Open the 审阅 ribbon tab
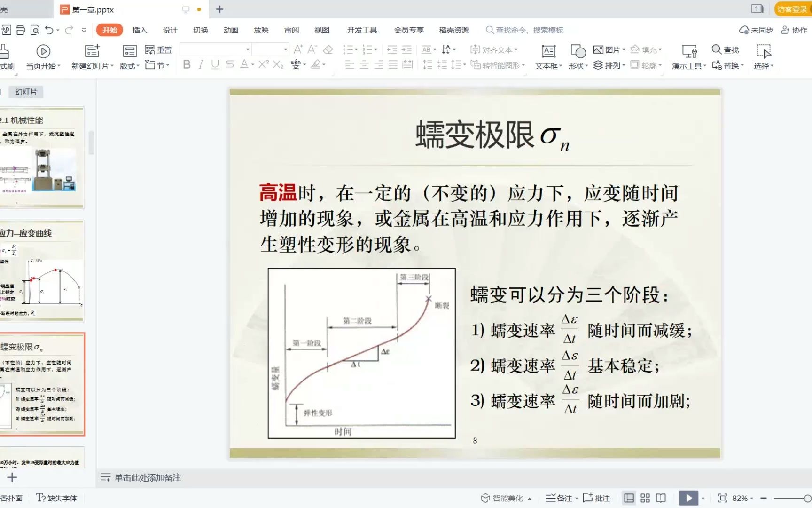Viewport: 812px width, 508px height. pos(291,30)
